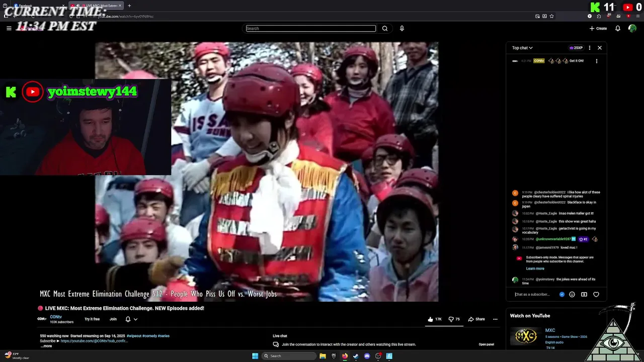Click chat message 'loved mxc !'
Image resolution: width=644 pixels, height=362 pixels.
coord(569,247)
